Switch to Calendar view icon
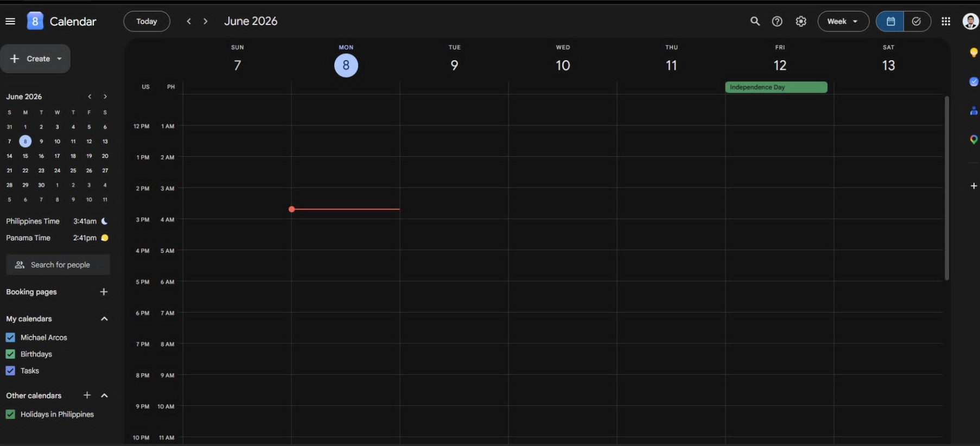The width and height of the screenshot is (980, 446). (890, 21)
